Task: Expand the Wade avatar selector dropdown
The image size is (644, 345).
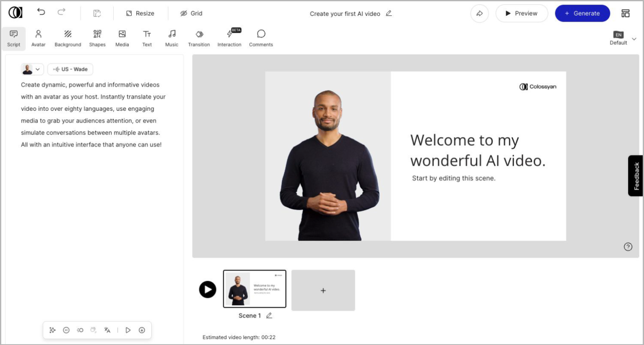Action: point(37,69)
